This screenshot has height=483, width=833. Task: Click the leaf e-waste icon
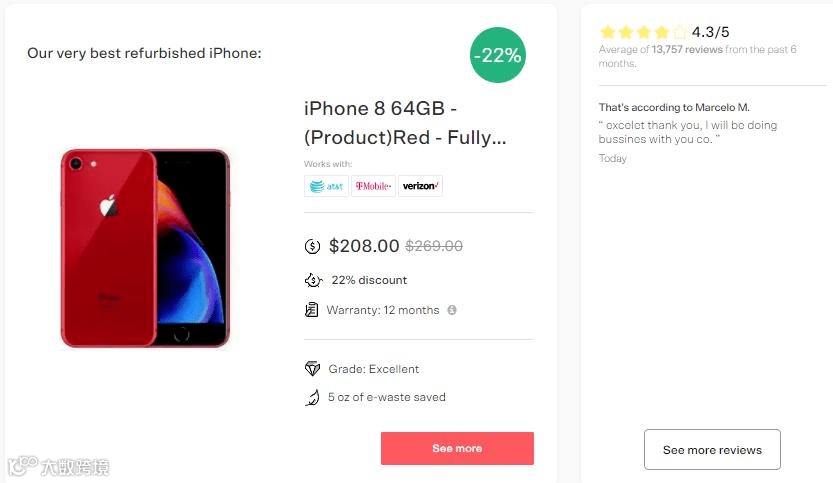click(x=312, y=397)
